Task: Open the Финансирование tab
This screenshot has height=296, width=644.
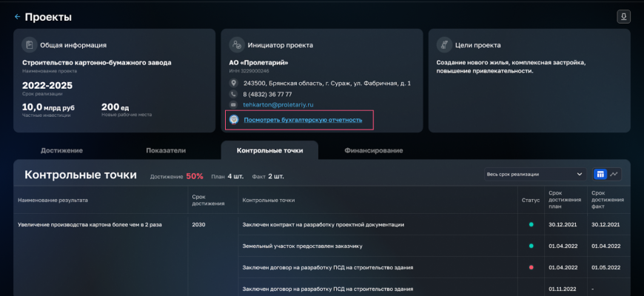Action: click(373, 150)
